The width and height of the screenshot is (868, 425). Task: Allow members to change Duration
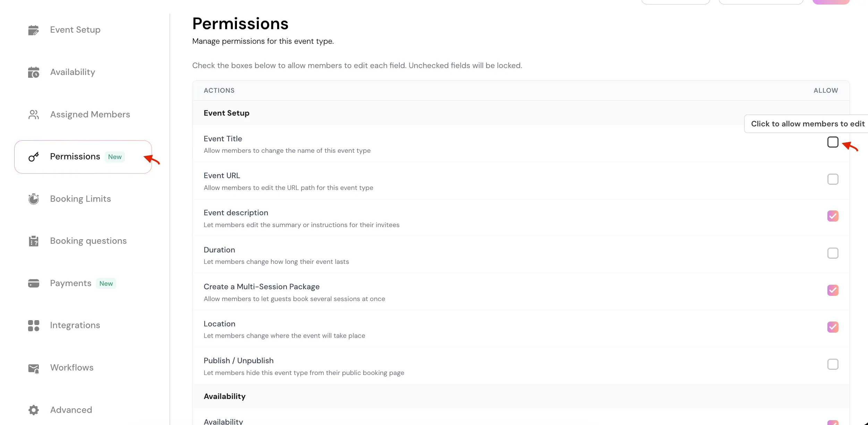click(833, 253)
